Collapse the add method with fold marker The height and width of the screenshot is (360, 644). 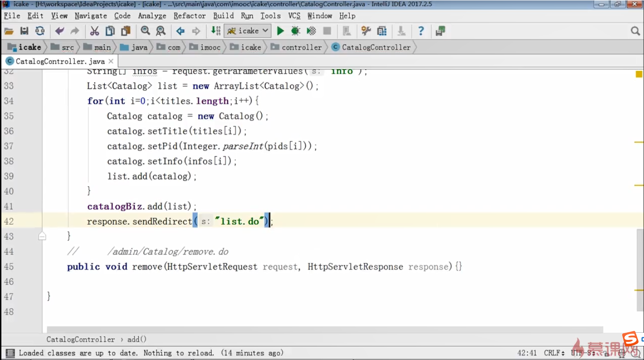point(42,236)
